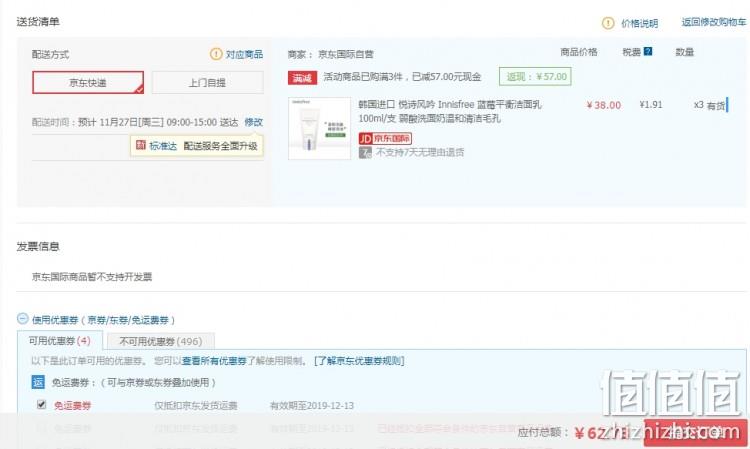
Task: Select 上门自提 pickup option
Action: point(208,82)
